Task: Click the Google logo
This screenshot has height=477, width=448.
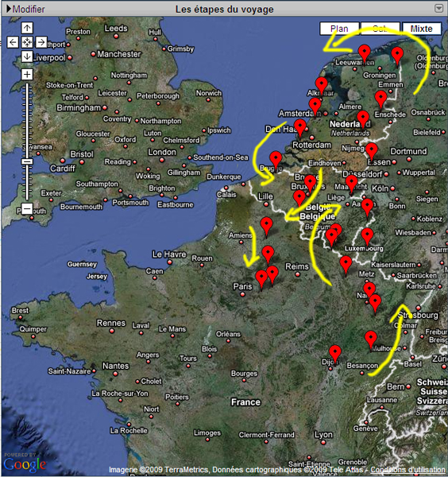Action: 25,464
